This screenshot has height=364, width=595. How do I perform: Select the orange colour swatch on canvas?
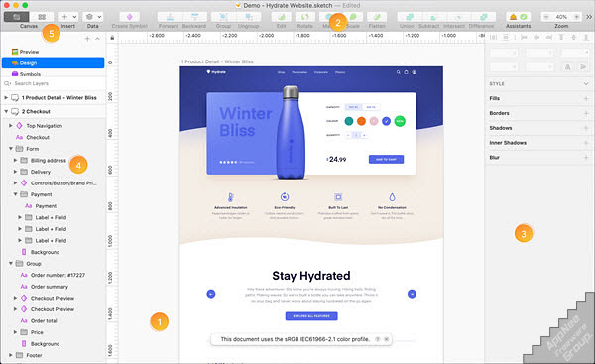361,121
